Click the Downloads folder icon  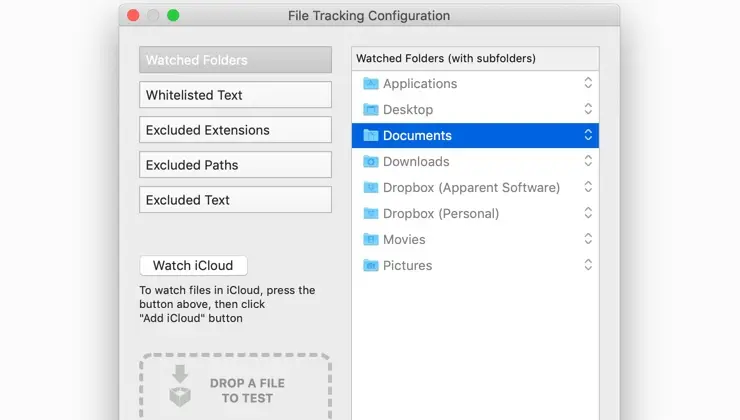click(370, 161)
